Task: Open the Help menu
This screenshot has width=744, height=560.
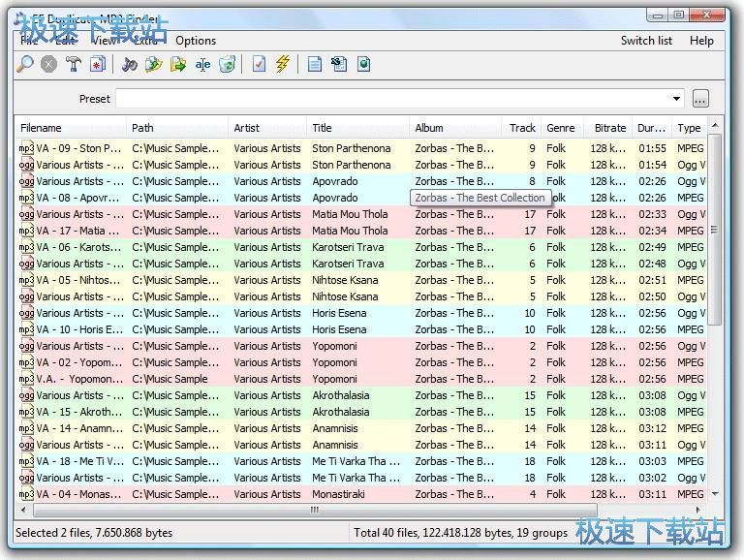Action: [701, 41]
